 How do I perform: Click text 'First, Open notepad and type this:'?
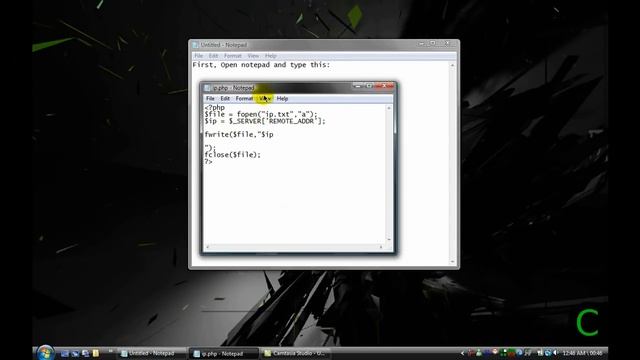(261, 65)
